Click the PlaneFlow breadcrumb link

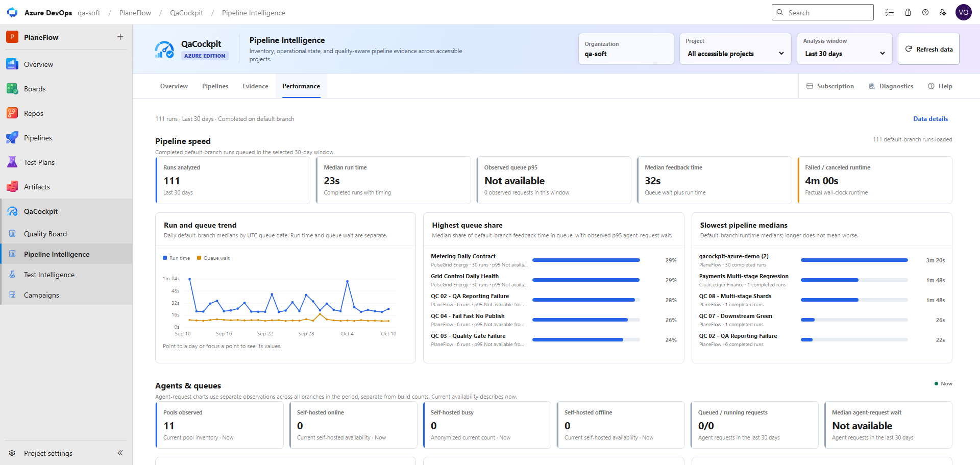[135, 13]
